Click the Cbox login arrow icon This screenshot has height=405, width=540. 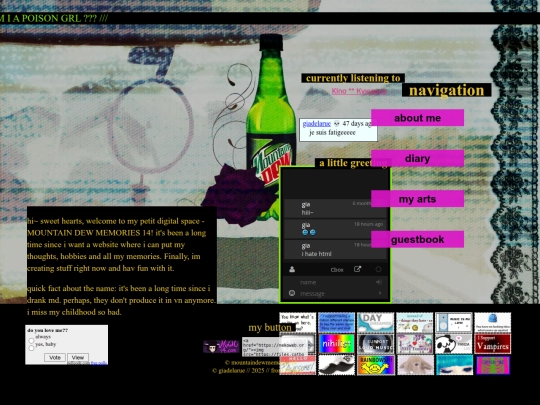pos(378,282)
